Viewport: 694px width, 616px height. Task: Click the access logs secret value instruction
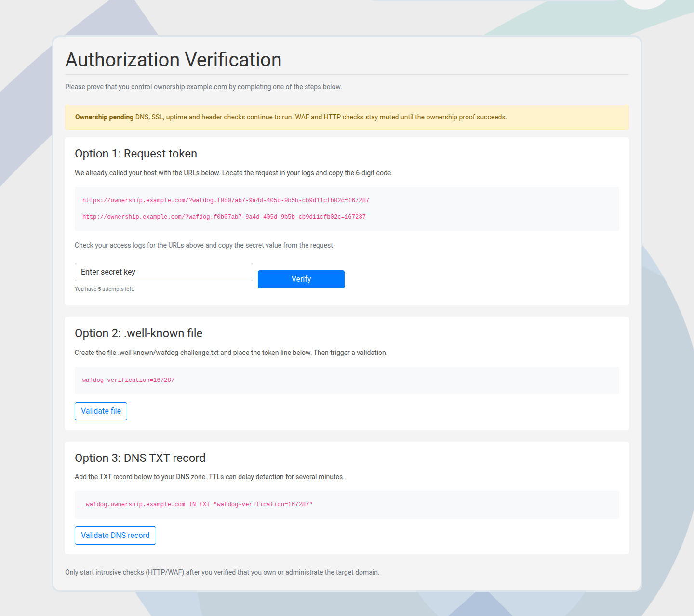204,245
